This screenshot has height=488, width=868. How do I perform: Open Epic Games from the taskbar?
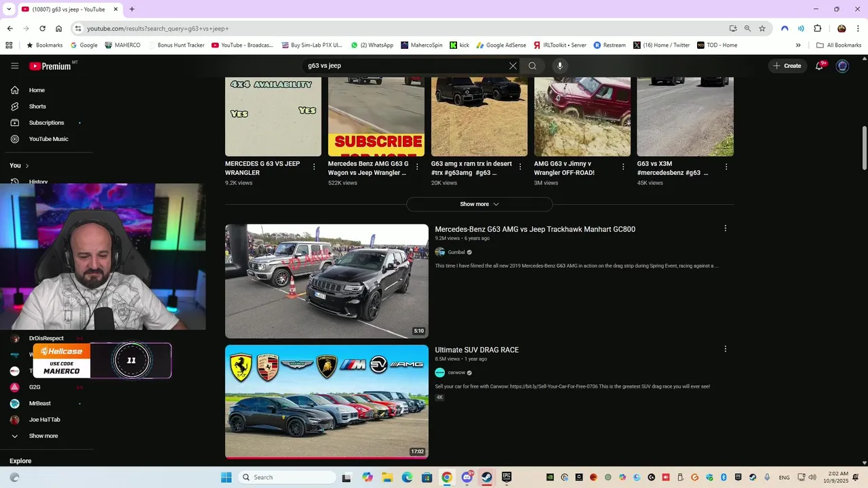click(x=507, y=477)
